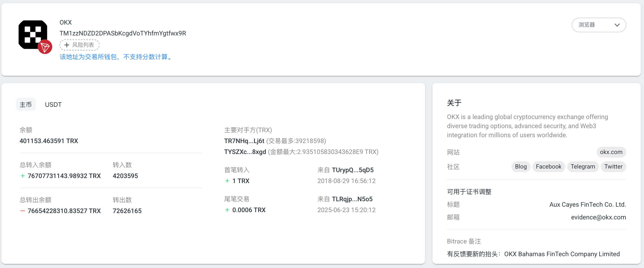Switch to the 主币 tab
The image size is (644, 268).
pos(26,104)
